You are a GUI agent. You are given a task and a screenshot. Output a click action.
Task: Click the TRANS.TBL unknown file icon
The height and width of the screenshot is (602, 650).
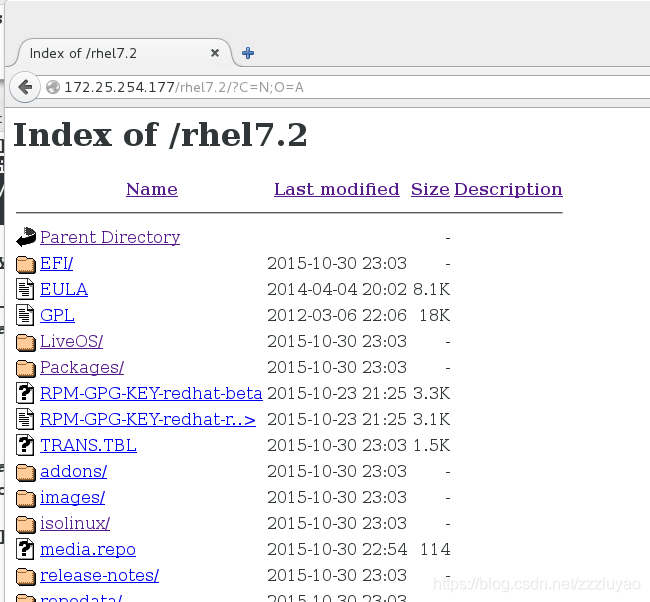click(x=25, y=445)
